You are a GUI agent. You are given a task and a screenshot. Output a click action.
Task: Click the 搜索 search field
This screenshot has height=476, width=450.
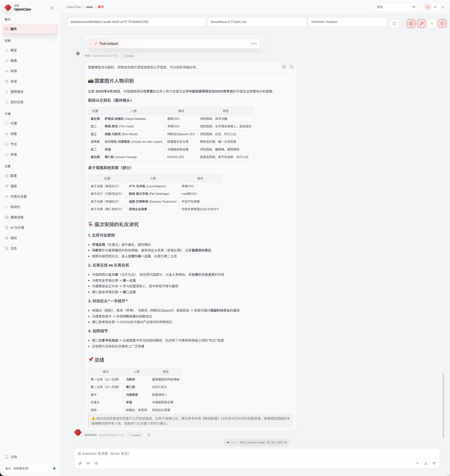coord(397,7)
